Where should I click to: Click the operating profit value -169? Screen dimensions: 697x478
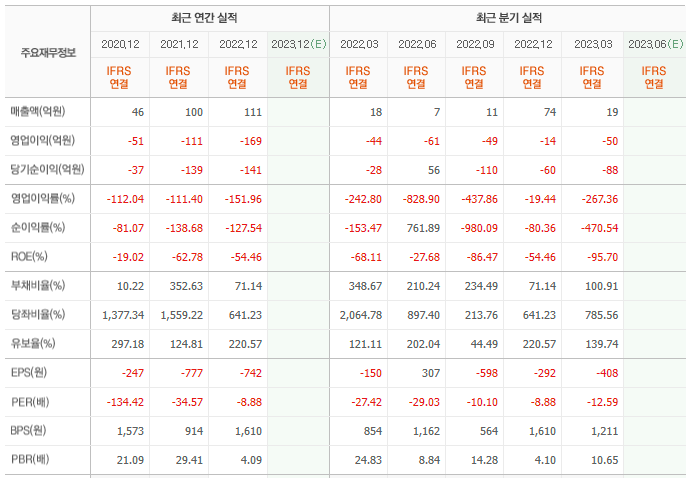click(x=251, y=141)
